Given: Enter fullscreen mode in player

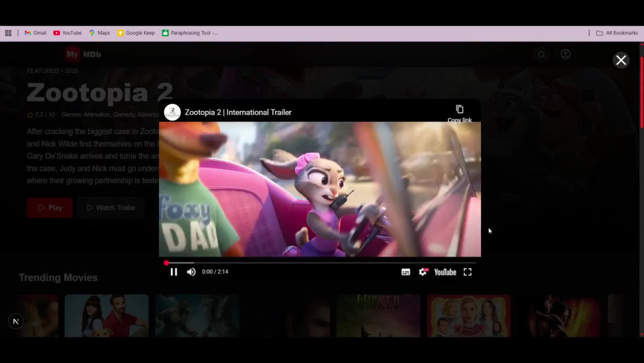Looking at the screenshot, I should tap(468, 272).
